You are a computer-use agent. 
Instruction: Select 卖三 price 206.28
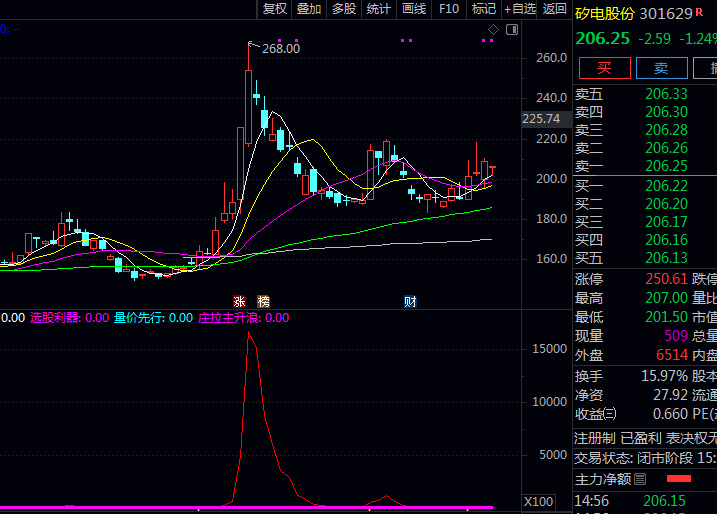[x=666, y=130]
